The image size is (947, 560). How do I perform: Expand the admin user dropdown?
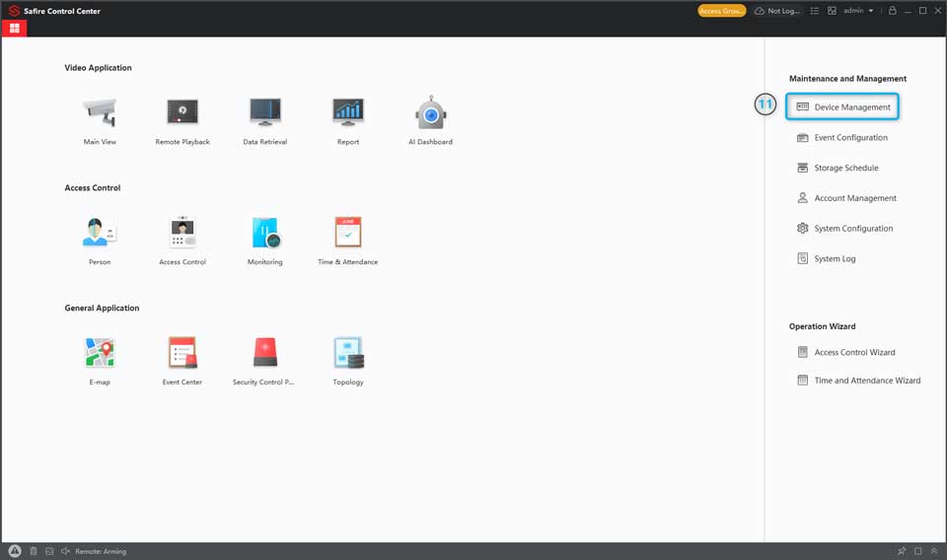[x=858, y=11]
